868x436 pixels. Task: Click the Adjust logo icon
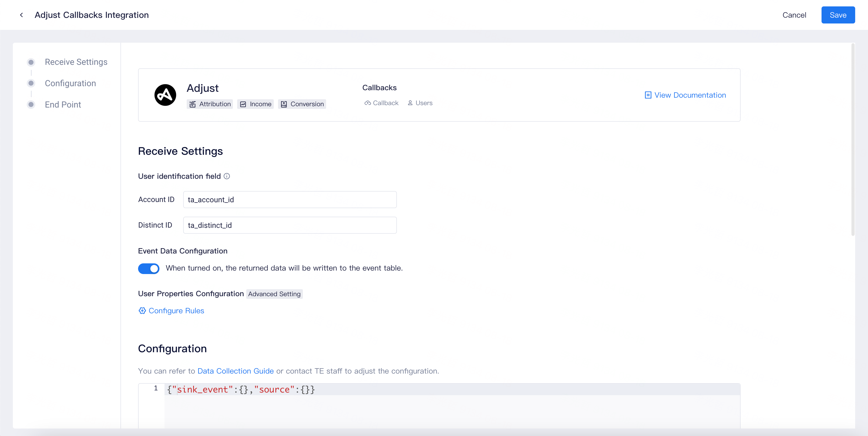[x=165, y=95]
